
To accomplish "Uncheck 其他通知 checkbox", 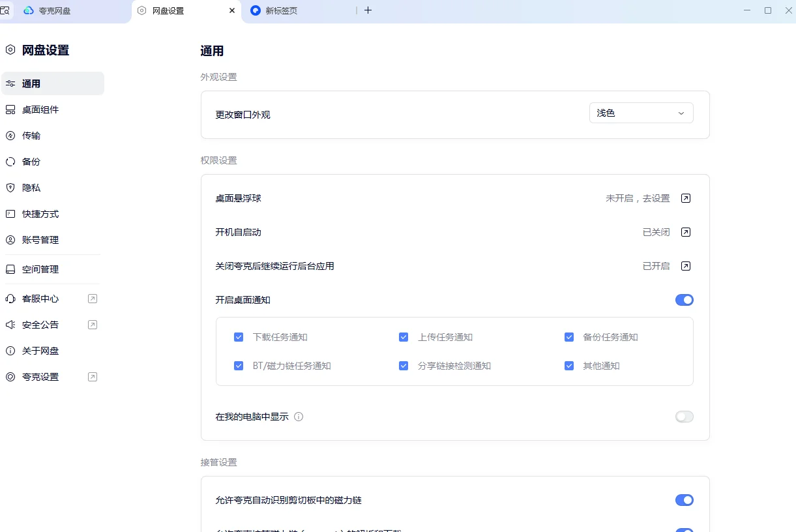I will (x=569, y=366).
